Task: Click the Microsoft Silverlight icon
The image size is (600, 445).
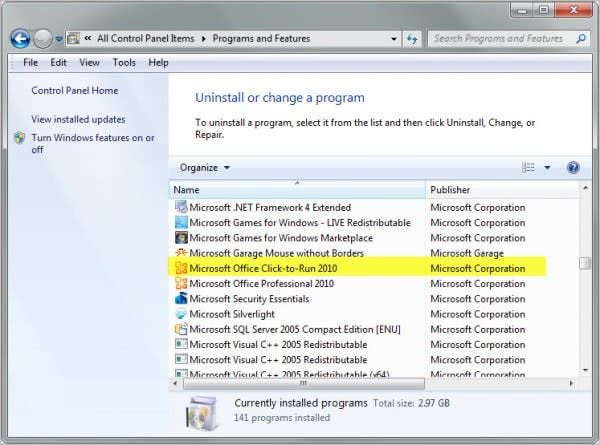Action: [x=181, y=314]
